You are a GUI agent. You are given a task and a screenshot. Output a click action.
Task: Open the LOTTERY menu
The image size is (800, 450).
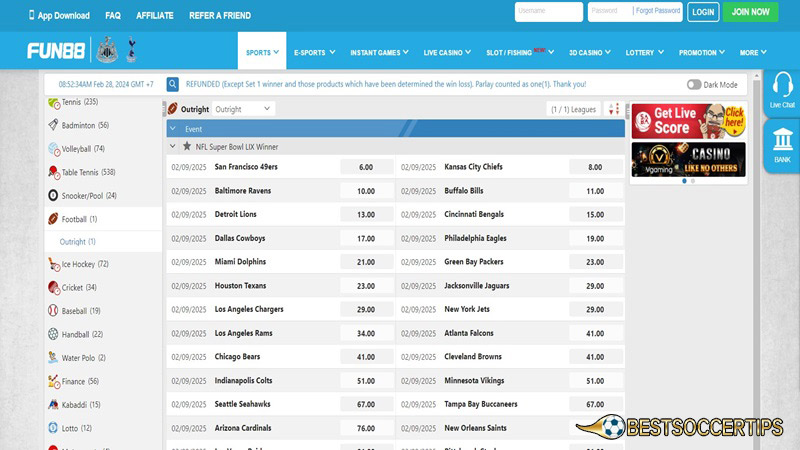(644, 53)
